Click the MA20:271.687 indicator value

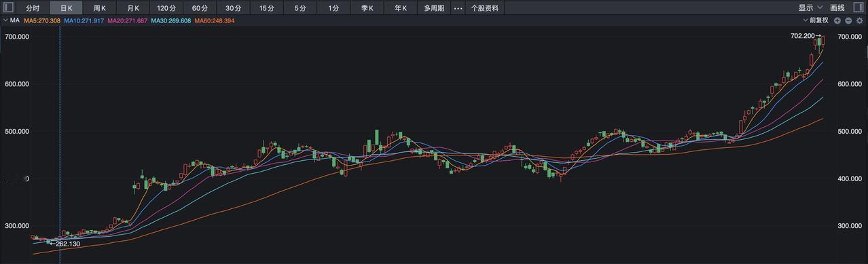(128, 21)
